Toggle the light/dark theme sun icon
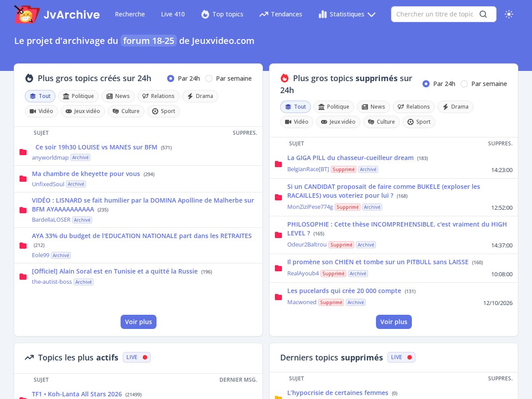This screenshot has width=532, height=399. pyautogui.click(x=509, y=14)
